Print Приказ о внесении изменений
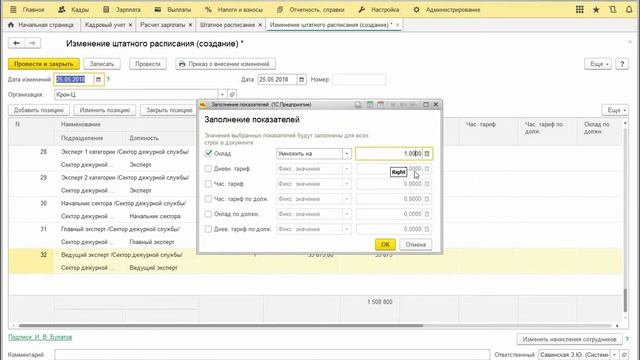Screen dimensions: 640x360 (225, 64)
